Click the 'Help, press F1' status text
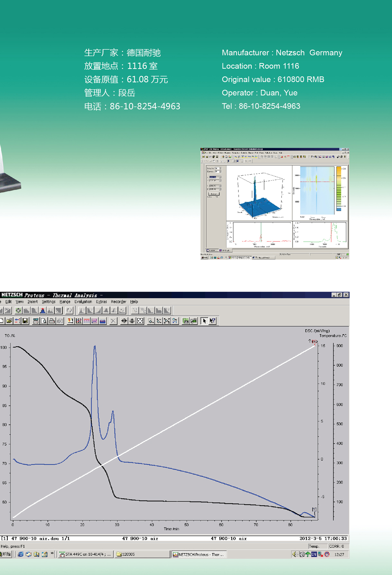 click(x=13, y=546)
